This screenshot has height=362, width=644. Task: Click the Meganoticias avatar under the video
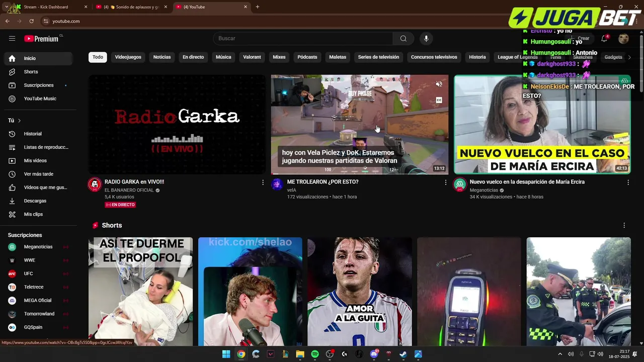point(460,185)
